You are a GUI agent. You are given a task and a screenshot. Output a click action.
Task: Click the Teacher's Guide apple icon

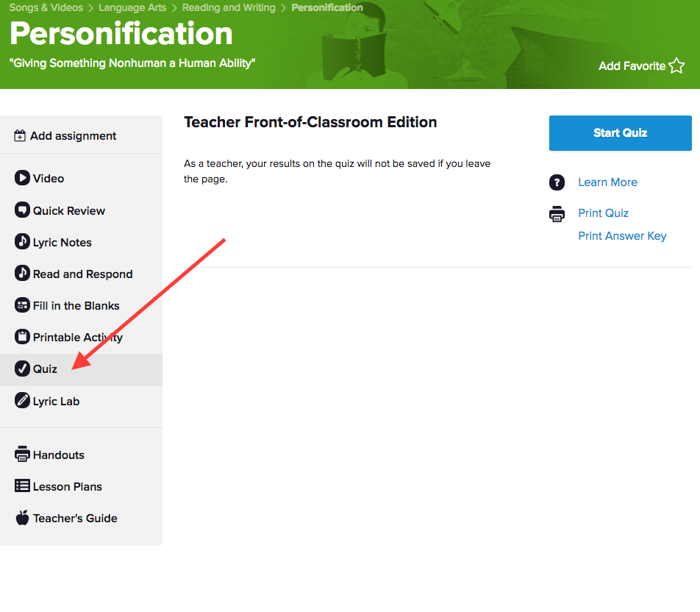(22, 518)
